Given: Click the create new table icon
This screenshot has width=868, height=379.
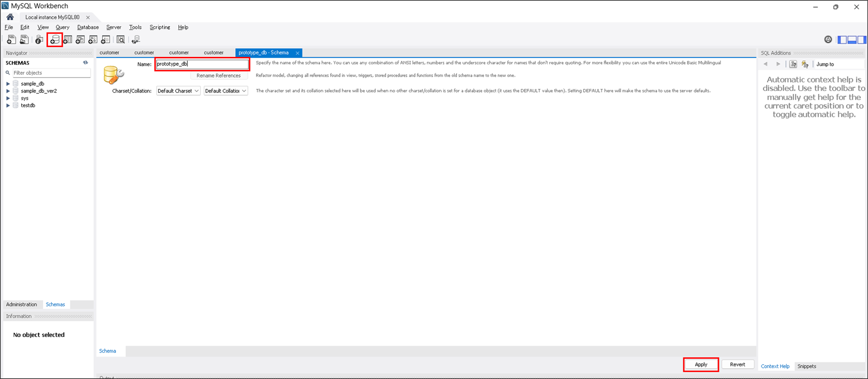Looking at the screenshot, I should [x=68, y=40].
